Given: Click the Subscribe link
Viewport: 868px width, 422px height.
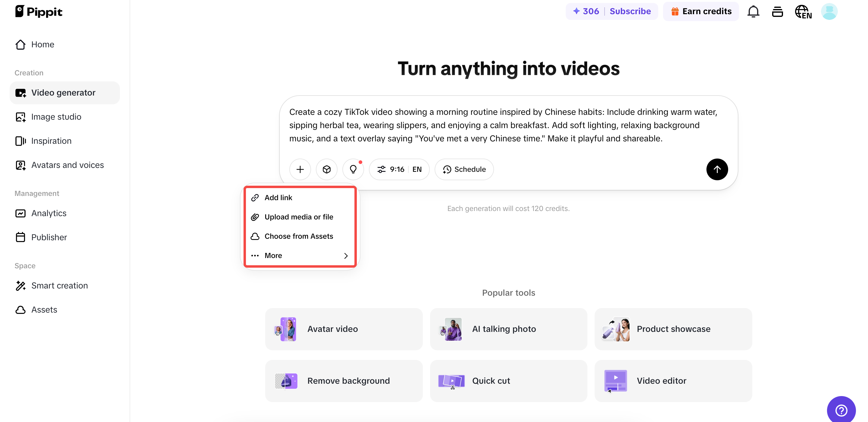Looking at the screenshot, I should point(630,11).
